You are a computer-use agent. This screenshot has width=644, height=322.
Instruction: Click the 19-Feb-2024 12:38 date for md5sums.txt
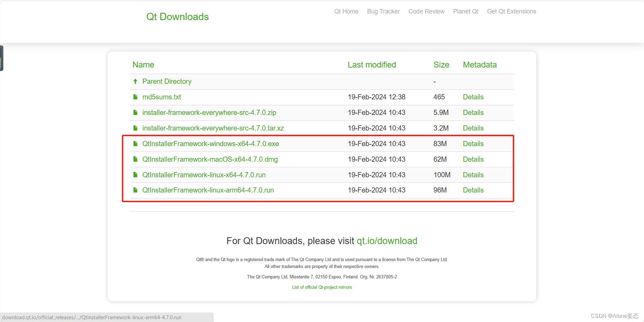377,97
